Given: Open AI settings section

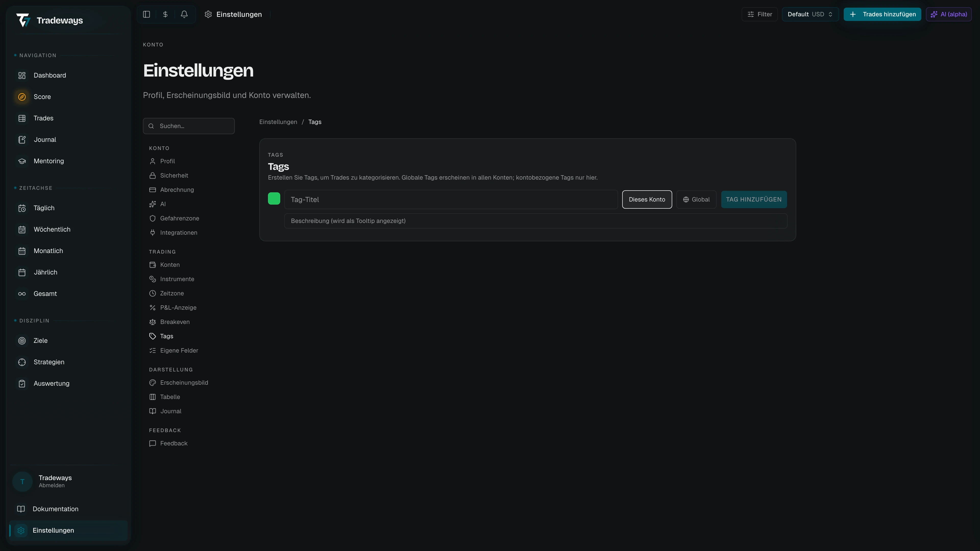Looking at the screenshot, I should pyautogui.click(x=163, y=204).
